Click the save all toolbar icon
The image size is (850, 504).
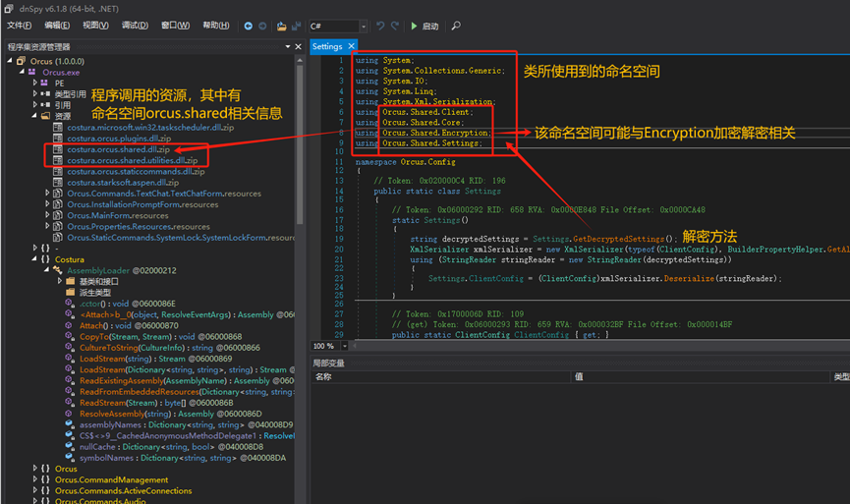296,26
